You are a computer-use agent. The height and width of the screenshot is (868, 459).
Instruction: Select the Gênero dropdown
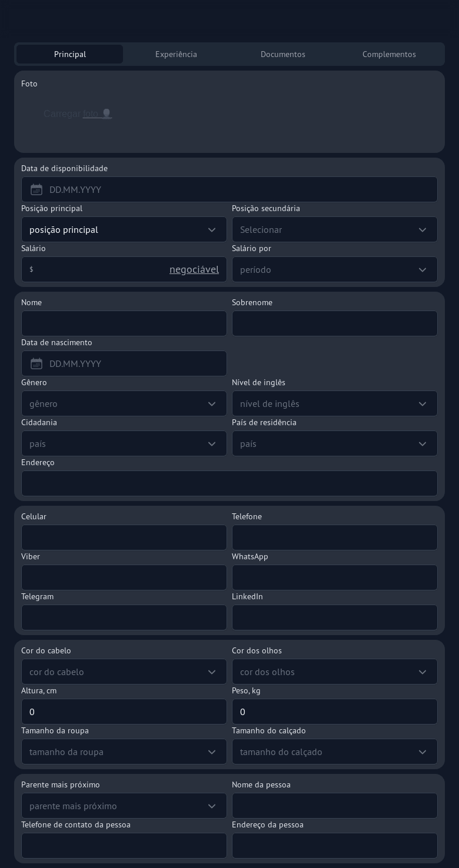tap(124, 403)
